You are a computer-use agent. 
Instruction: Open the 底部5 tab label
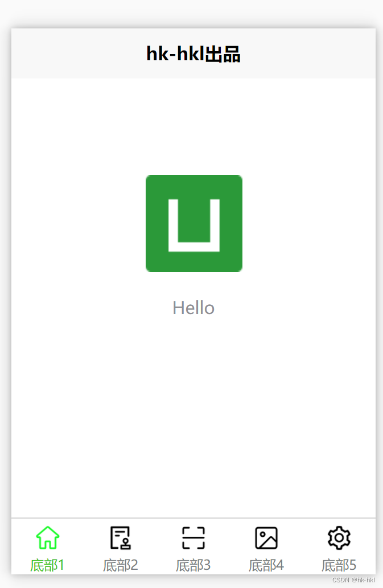pyautogui.click(x=339, y=565)
